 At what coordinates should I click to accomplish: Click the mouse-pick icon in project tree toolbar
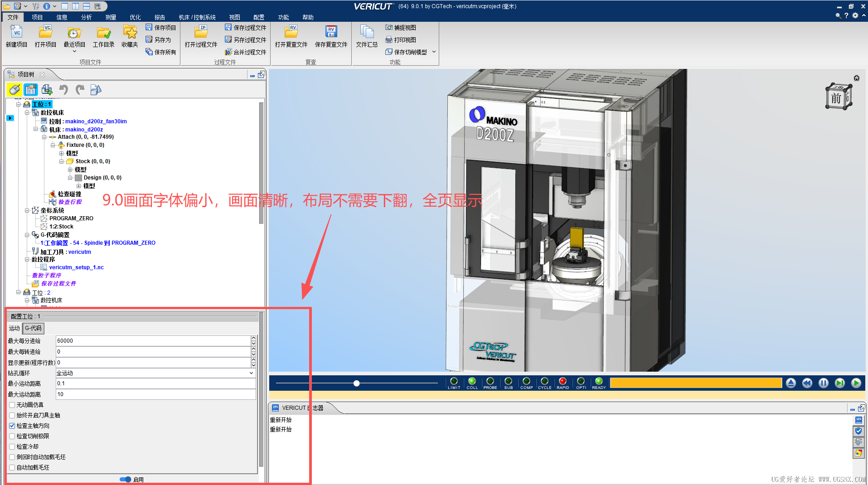click(15, 90)
